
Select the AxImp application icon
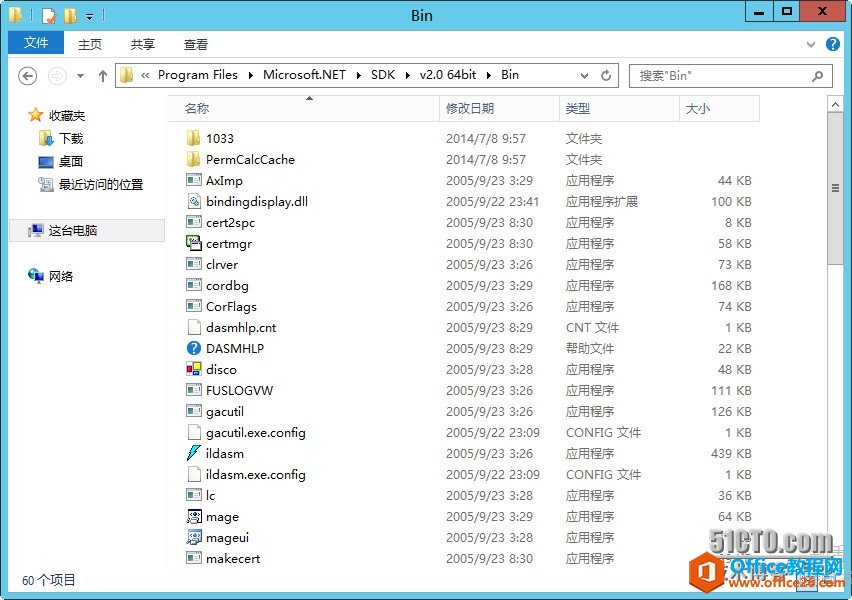193,180
